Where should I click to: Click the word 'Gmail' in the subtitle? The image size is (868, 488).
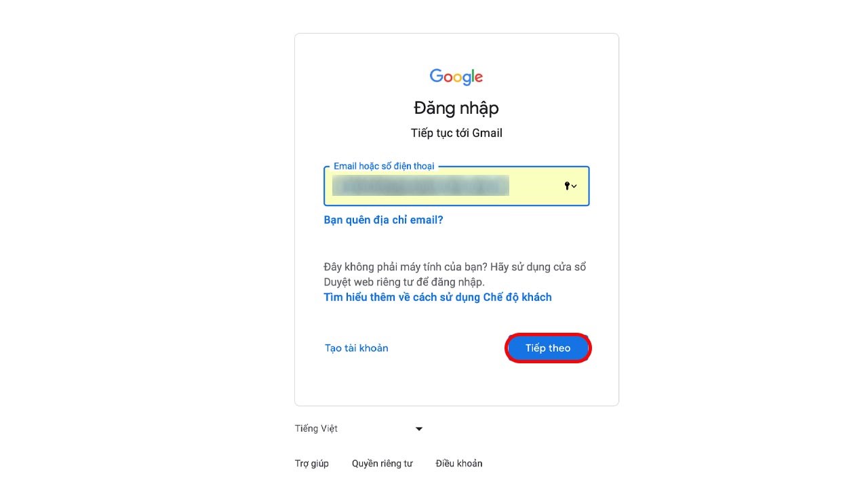[x=487, y=133]
